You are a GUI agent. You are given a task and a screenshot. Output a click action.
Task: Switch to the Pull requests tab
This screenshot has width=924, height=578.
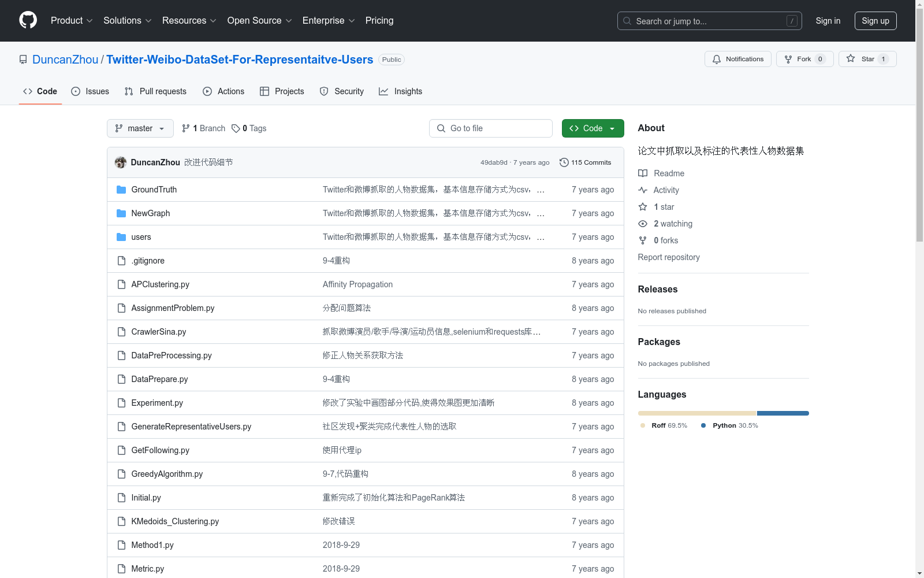(155, 91)
